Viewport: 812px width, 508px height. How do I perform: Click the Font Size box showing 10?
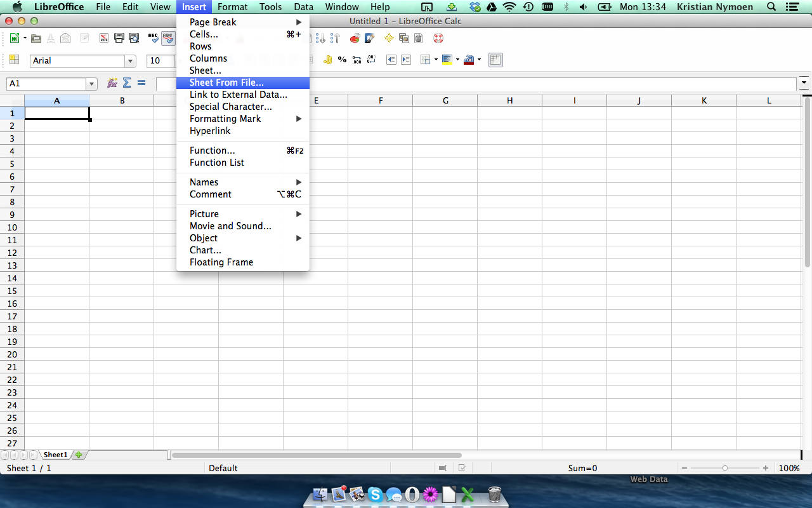point(161,61)
